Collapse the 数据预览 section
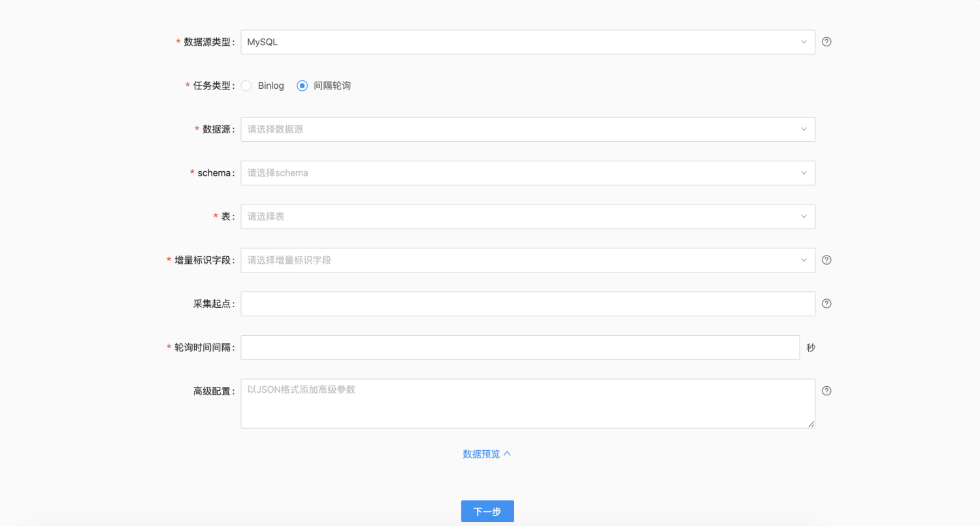 click(x=487, y=454)
